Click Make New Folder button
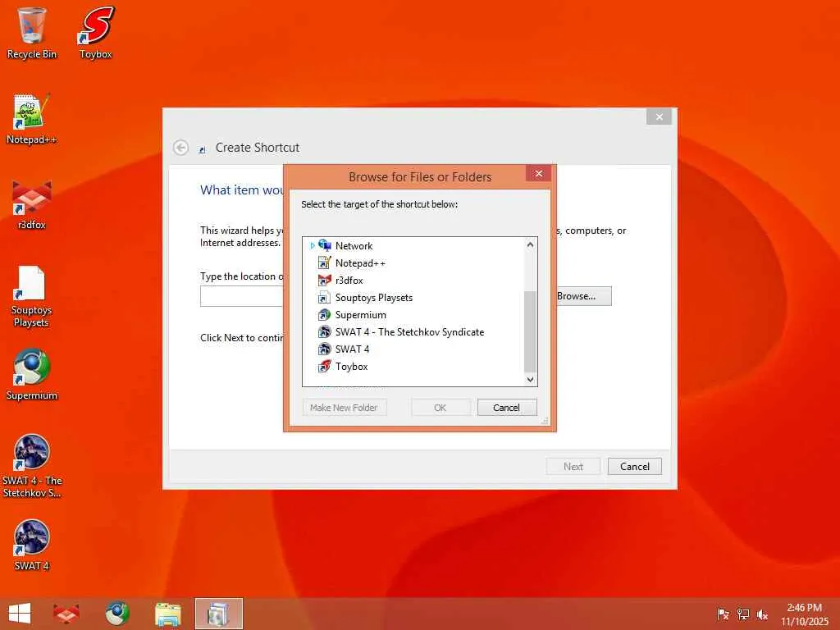Image resolution: width=840 pixels, height=630 pixels. [x=344, y=408]
